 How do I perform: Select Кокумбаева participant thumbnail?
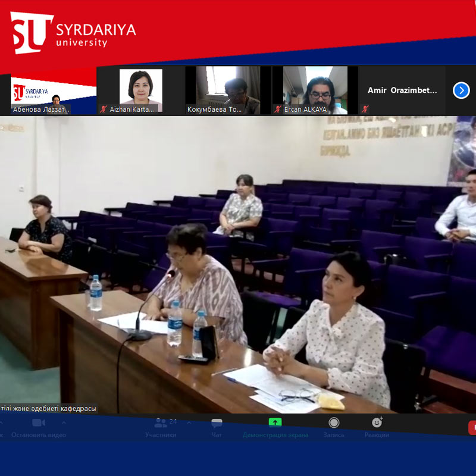click(x=227, y=90)
